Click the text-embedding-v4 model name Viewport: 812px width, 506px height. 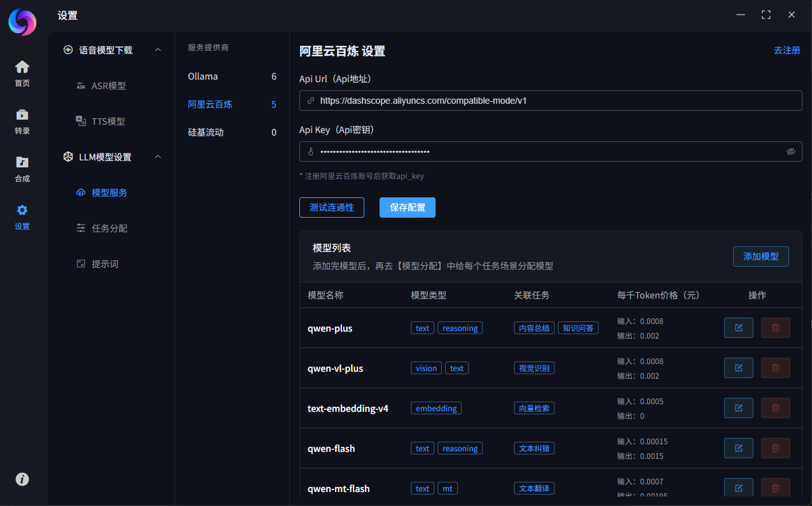348,409
